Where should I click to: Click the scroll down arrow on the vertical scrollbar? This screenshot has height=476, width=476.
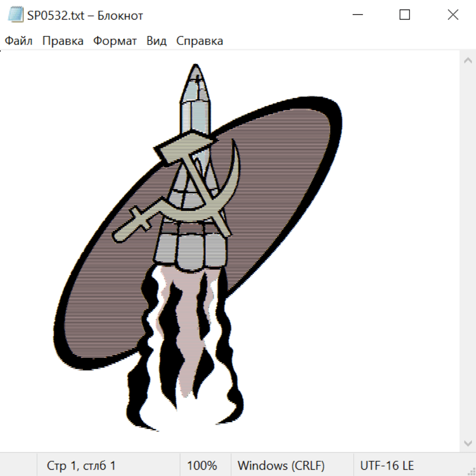[x=468, y=442]
